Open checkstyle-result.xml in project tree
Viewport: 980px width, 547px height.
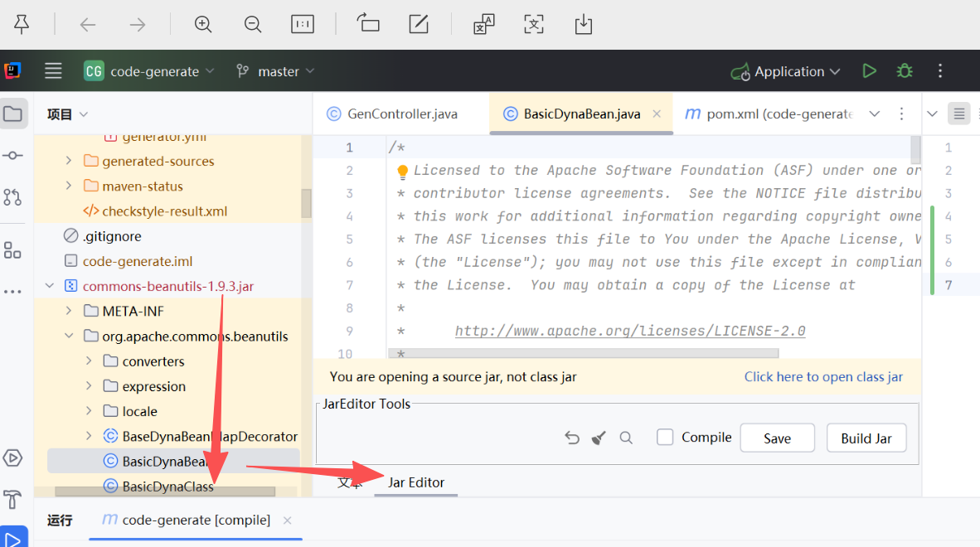[x=155, y=211]
